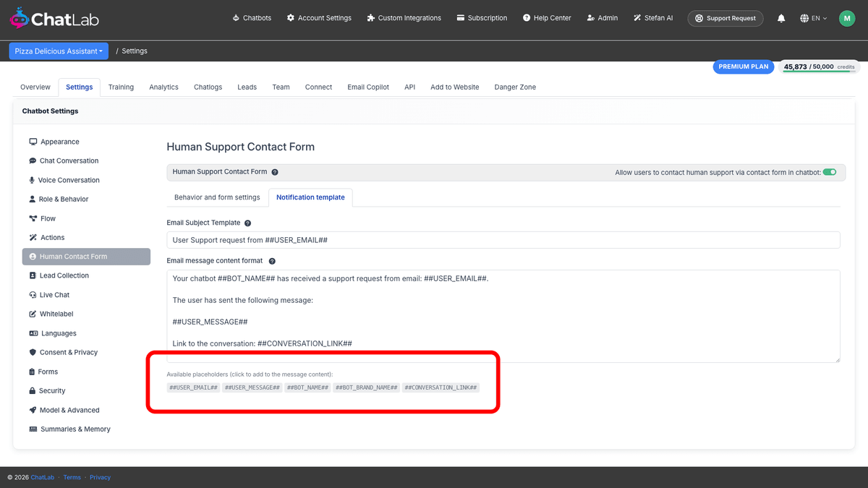Insert the ##BOT_BRAND_NAME## placeholder

point(367,388)
